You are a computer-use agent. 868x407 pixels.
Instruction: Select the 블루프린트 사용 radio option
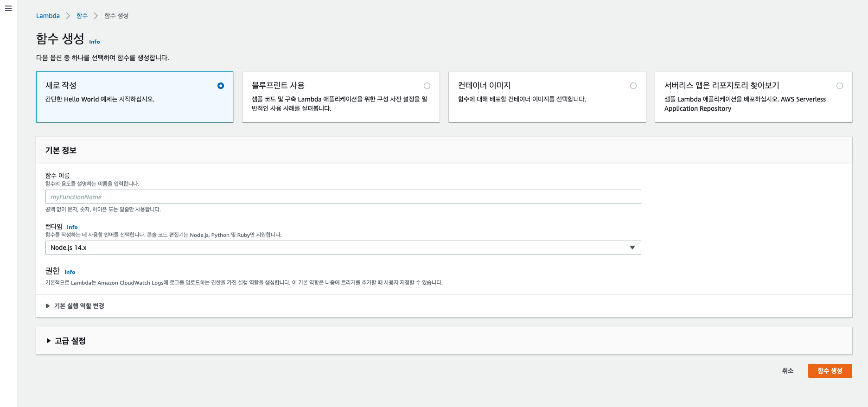coord(427,86)
